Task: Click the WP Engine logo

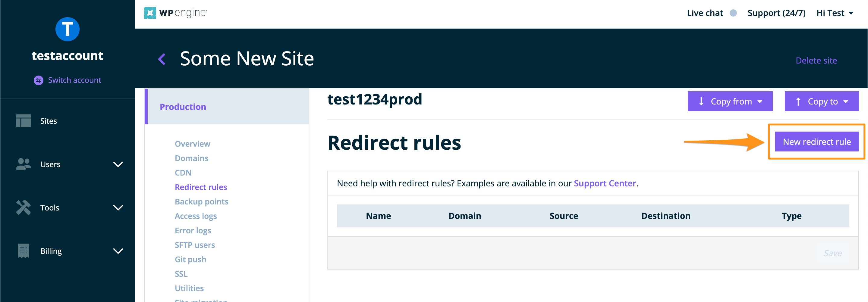Action: [x=175, y=12]
